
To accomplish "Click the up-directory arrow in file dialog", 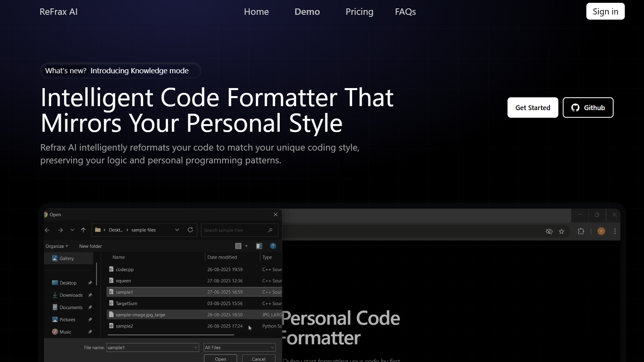I will click(x=83, y=230).
